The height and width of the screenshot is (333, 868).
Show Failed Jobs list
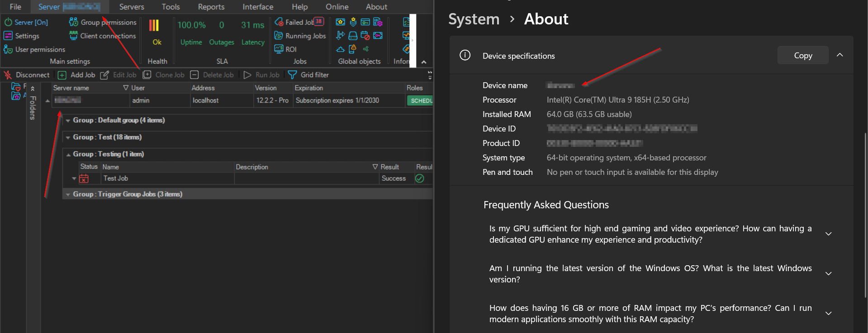(x=299, y=22)
